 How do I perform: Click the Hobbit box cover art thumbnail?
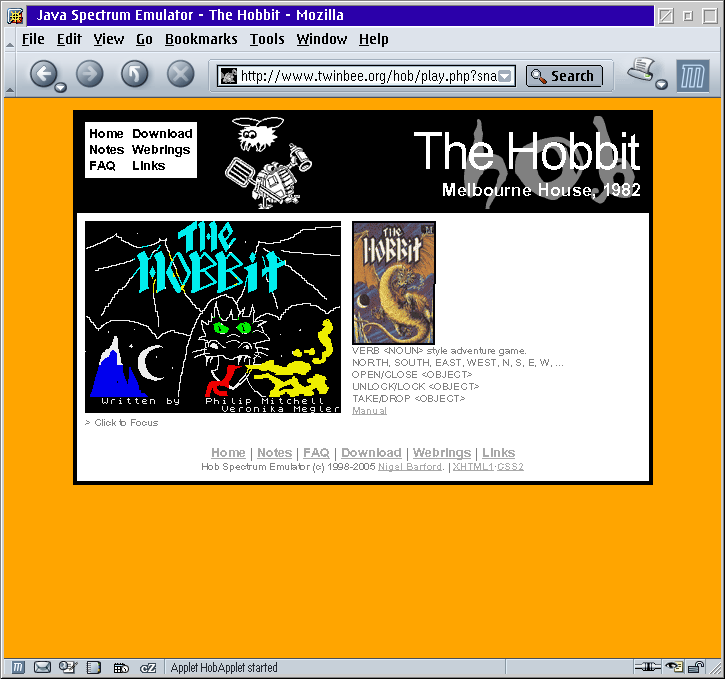tap(394, 283)
